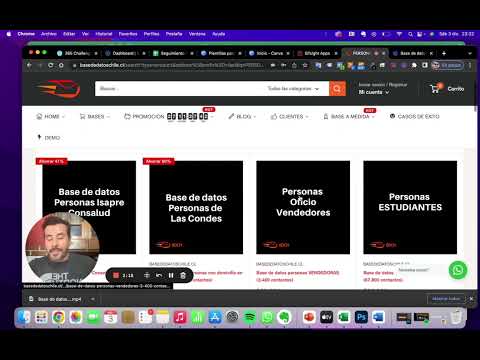Go back with the Chrome back arrow
Viewport: 480px width, 360px height.
tap(29, 65)
